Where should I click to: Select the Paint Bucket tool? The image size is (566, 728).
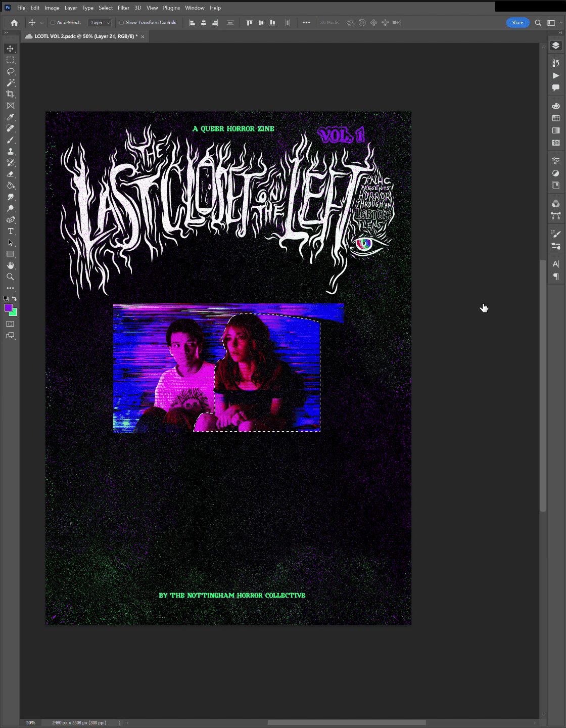click(x=10, y=186)
